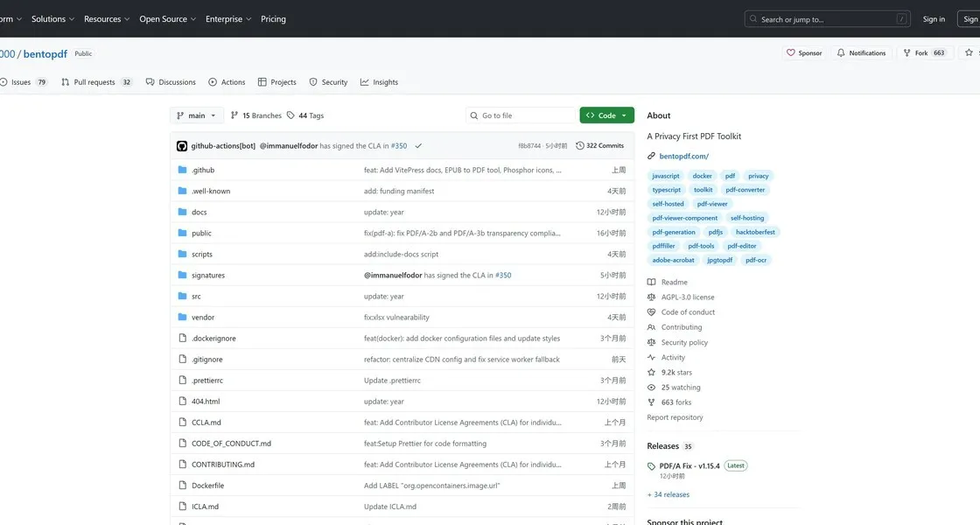Click the link icon beside bentopdf.com
The height and width of the screenshot is (525, 980).
pos(651,156)
